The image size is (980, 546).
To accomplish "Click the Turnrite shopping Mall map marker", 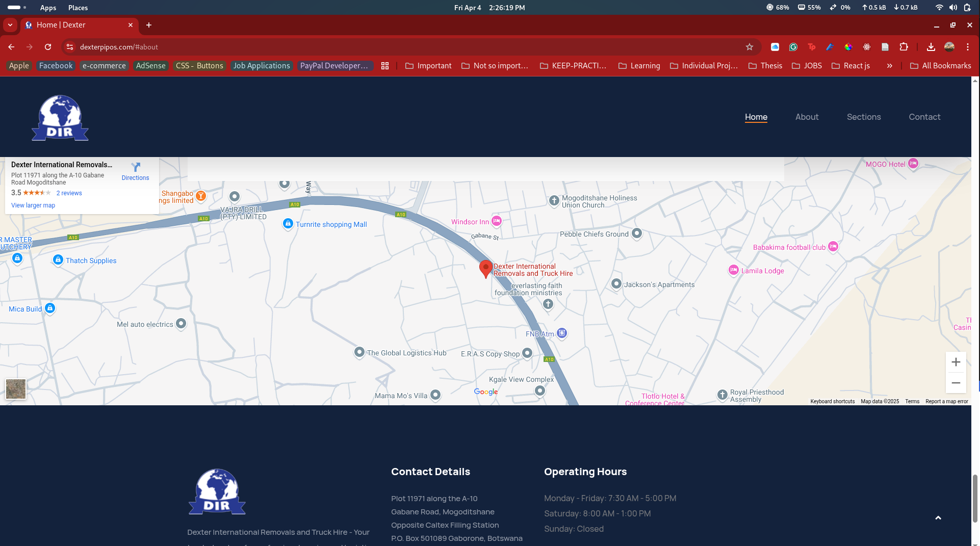I will click(x=288, y=224).
